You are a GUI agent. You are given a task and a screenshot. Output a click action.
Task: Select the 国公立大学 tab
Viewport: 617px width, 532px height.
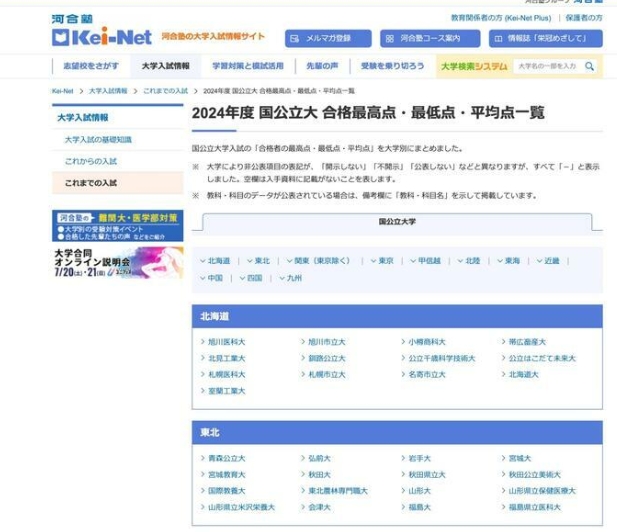pyautogui.click(x=397, y=222)
